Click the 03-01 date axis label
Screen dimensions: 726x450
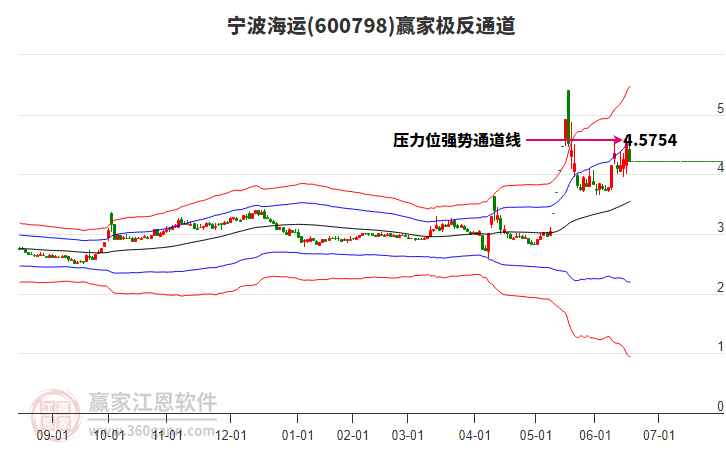(407, 435)
